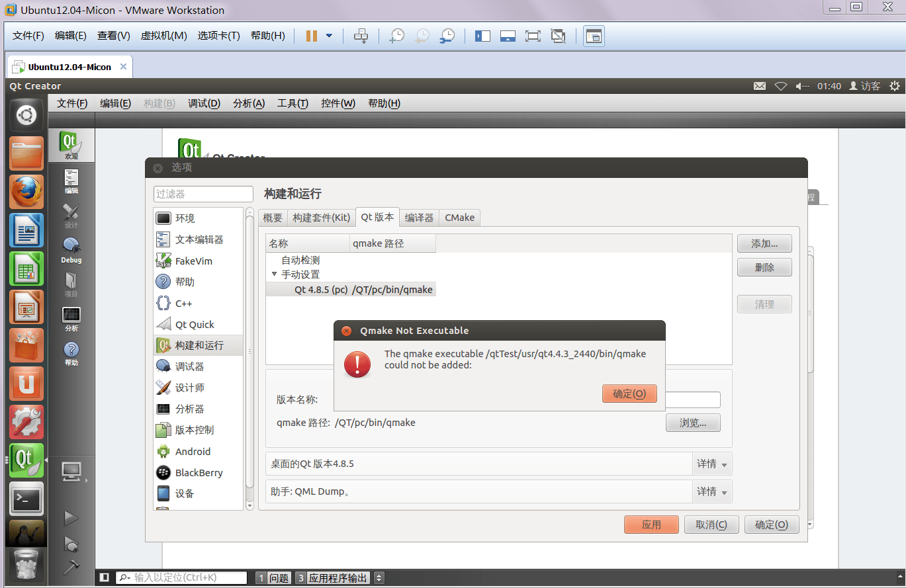Click the 添加... button
Viewport: 906px width, 588px height.
764,243
